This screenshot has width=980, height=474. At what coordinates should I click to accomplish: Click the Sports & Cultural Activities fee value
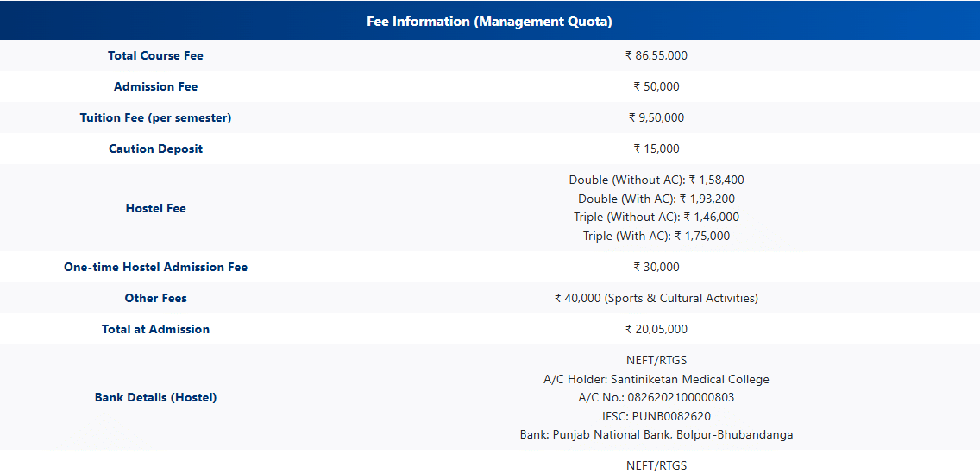(656, 298)
